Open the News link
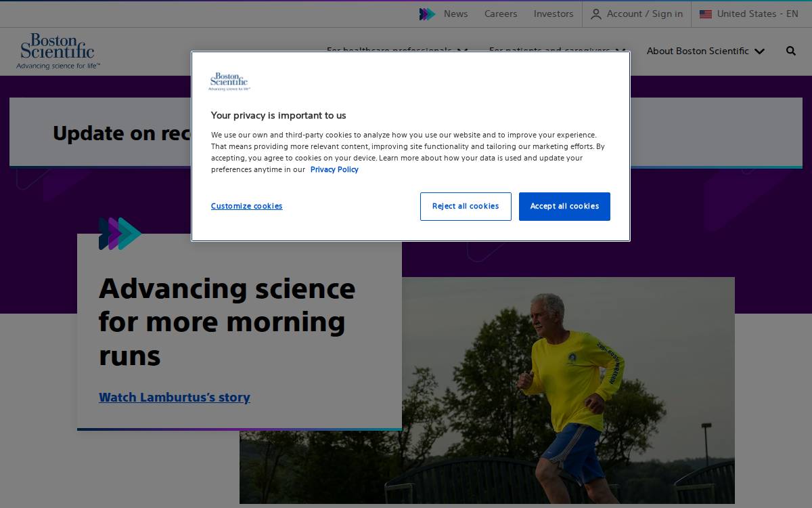The height and width of the screenshot is (508, 812). (455, 14)
